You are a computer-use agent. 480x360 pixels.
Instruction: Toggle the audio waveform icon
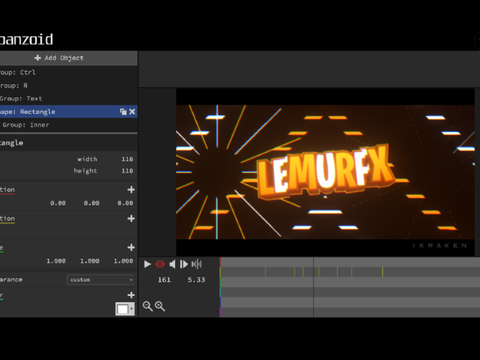point(197,264)
